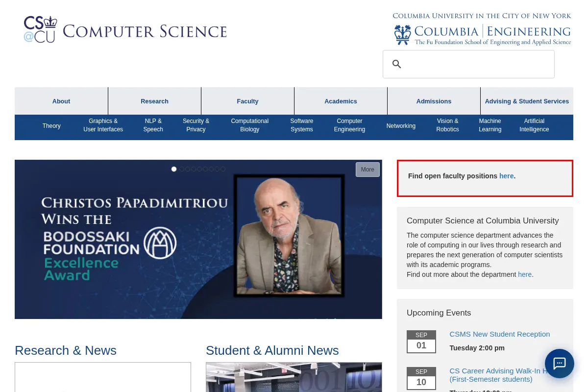The image size is (588, 392).
Task: Select the sixth carousel slide dot
Action: point(205,169)
